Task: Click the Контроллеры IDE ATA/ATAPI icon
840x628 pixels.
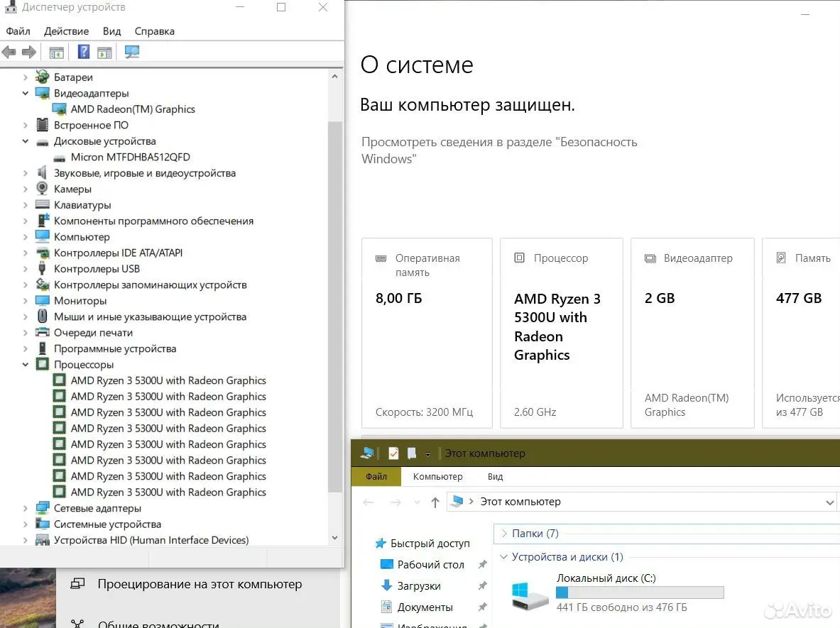Action: (43, 253)
